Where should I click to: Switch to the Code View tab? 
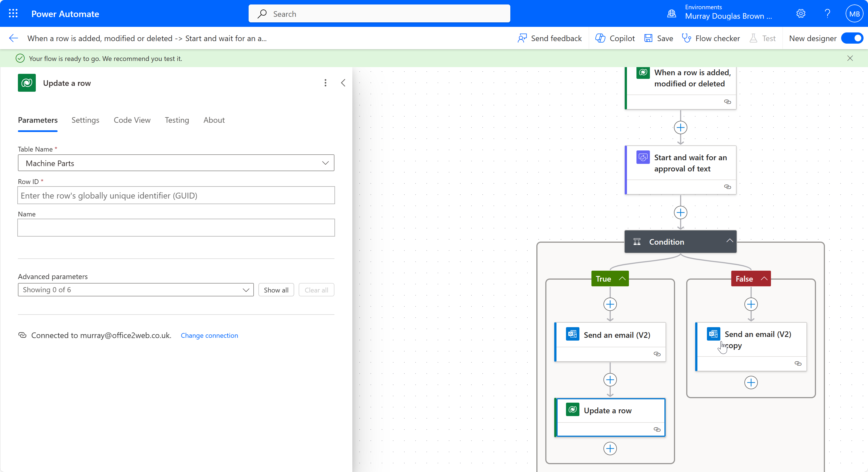132,120
